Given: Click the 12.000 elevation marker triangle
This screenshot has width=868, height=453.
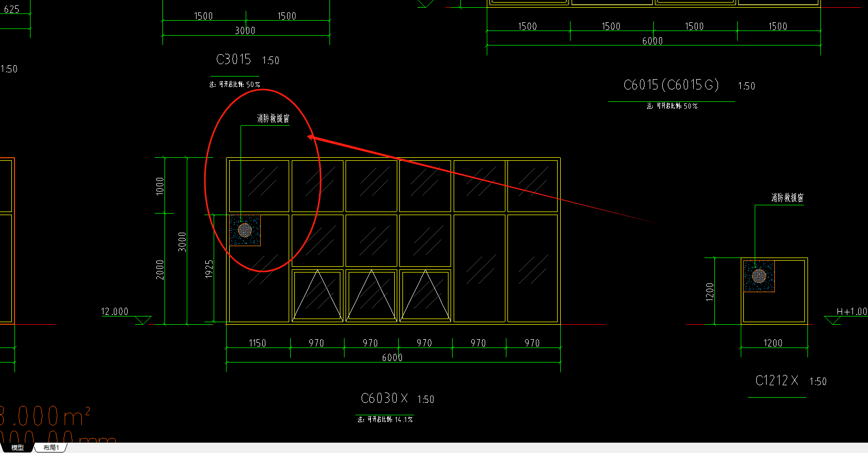Looking at the screenshot, I should pyautogui.click(x=143, y=320).
